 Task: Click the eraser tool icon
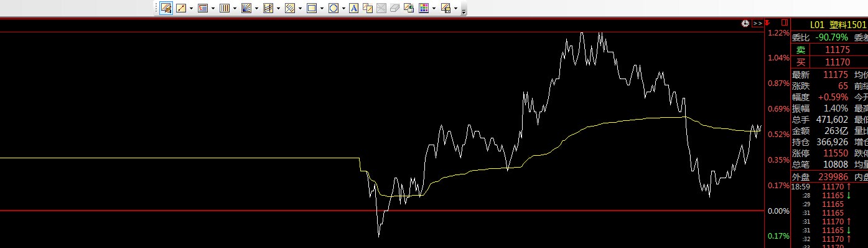(394, 8)
